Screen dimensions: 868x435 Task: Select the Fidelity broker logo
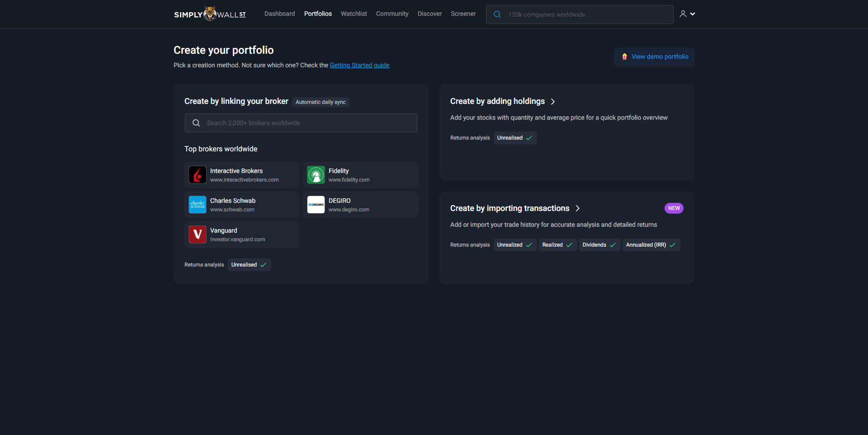coord(316,175)
